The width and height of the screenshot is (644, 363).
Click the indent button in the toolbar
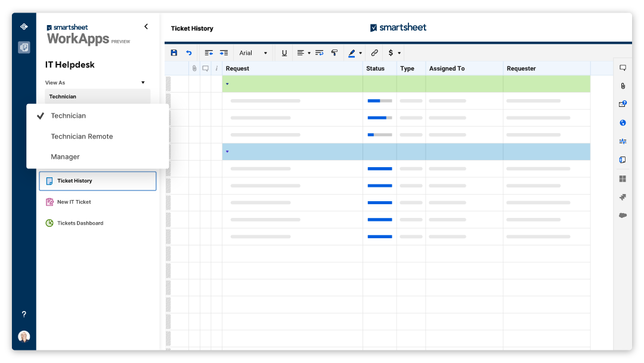224,53
